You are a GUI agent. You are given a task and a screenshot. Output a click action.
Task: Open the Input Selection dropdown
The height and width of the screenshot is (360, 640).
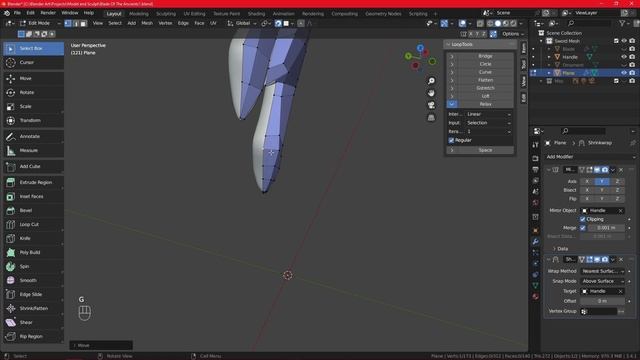489,123
